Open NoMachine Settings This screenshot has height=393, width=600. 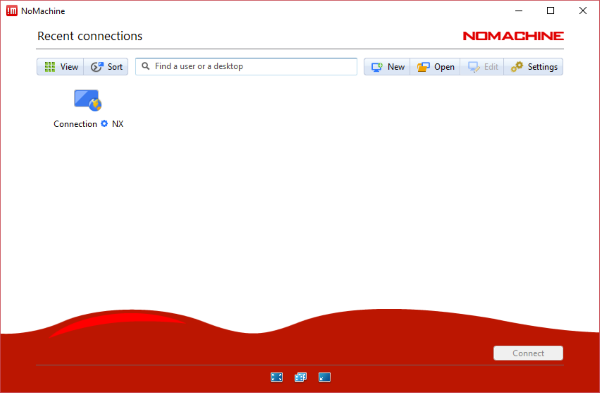point(533,67)
